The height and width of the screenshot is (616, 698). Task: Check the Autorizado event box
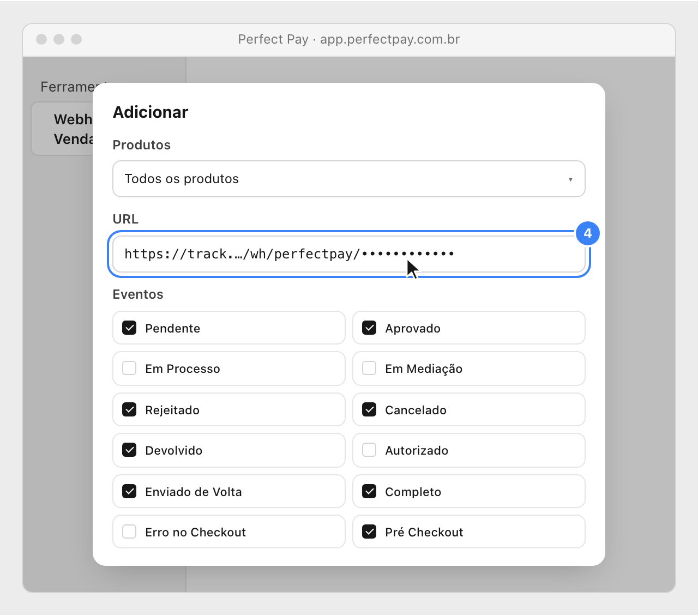coord(369,450)
